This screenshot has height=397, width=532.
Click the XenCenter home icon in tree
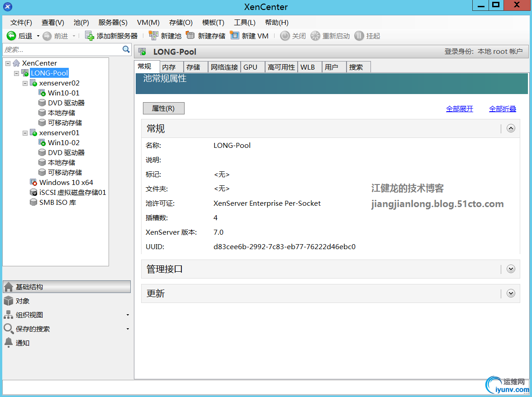(16, 63)
